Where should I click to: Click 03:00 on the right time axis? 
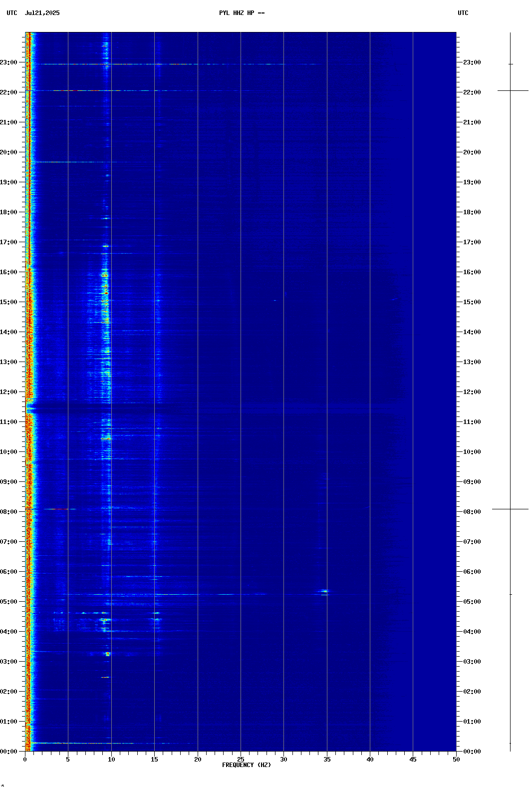pos(472,662)
